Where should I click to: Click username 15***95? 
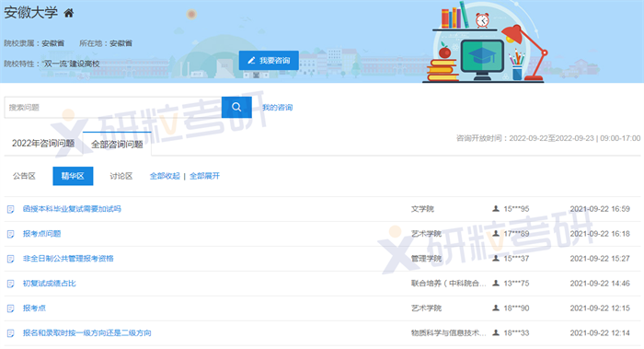(x=516, y=209)
